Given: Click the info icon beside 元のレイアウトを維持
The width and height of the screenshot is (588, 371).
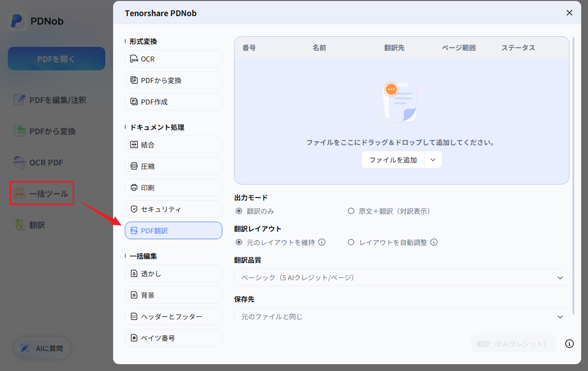Looking at the screenshot, I should pyautogui.click(x=322, y=242).
